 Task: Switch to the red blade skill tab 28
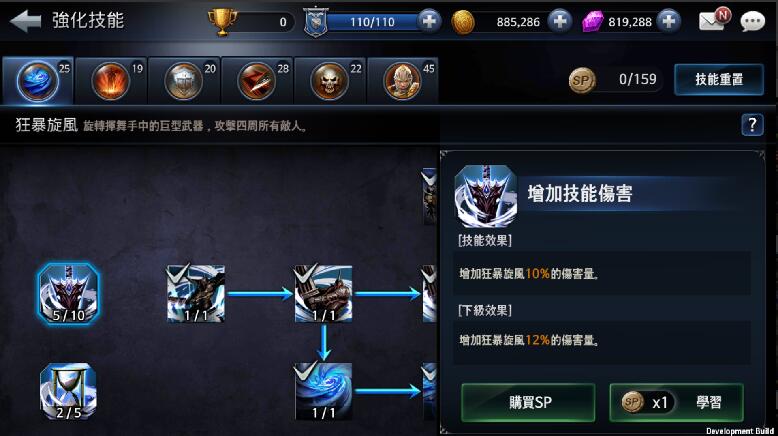pyautogui.click(x=257, y=80)
